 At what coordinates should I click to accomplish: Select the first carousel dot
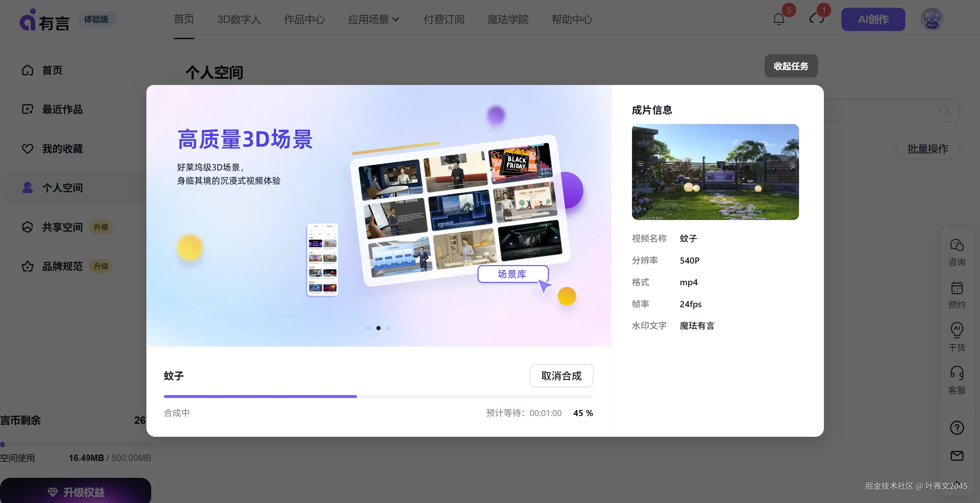click(368, 328)
